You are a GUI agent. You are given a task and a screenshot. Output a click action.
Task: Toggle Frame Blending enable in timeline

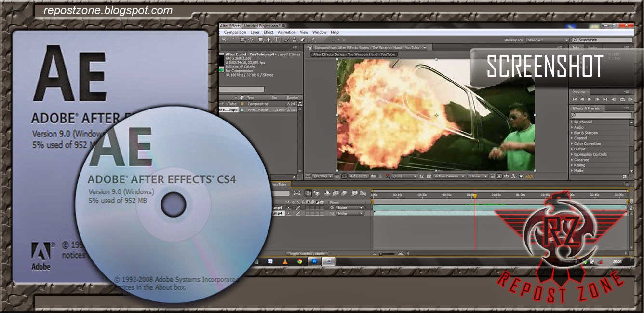tap(335, 193)
